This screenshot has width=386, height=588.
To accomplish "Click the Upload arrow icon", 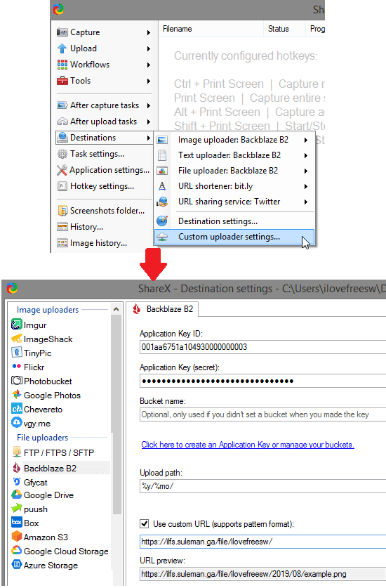I will tap(62, 48).
